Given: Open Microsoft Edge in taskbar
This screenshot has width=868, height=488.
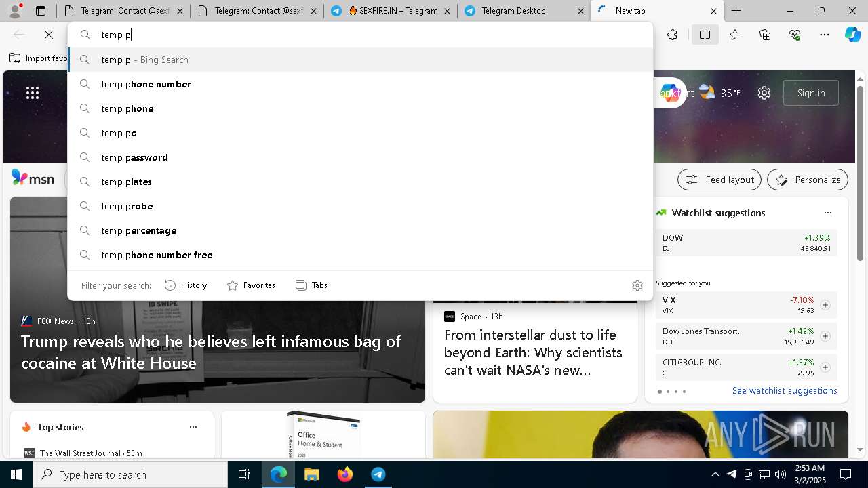Looking at the screenshot, I should coord(279,474).
